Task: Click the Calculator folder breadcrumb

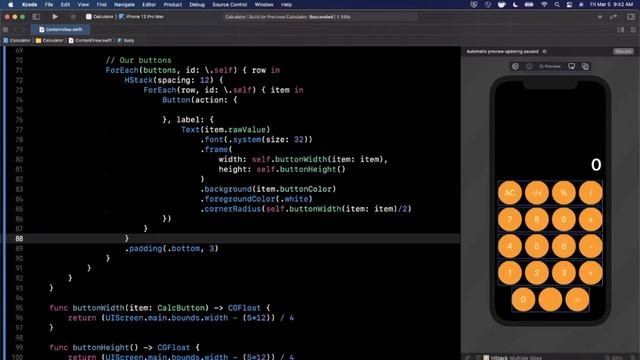Action: pos(49,40)
